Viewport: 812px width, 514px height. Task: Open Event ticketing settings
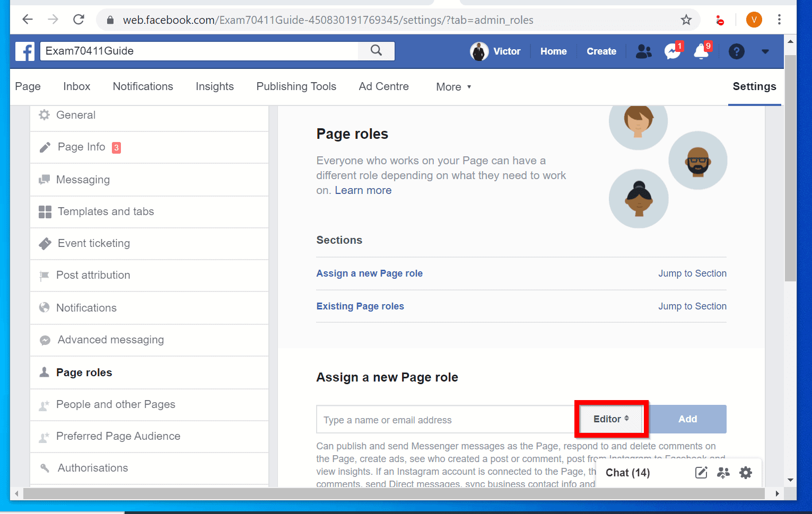tap(150, 244)
